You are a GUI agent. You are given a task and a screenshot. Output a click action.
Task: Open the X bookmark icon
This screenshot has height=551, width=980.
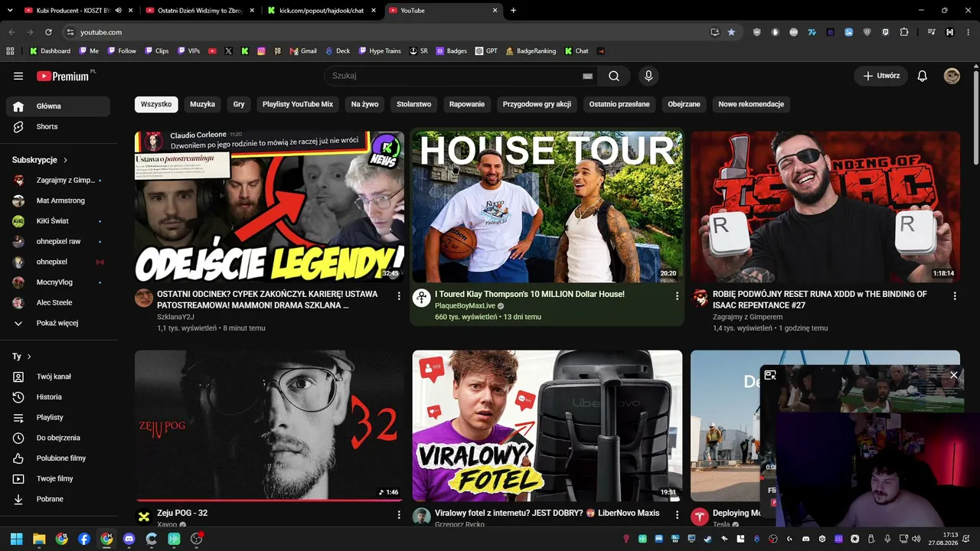228,51
